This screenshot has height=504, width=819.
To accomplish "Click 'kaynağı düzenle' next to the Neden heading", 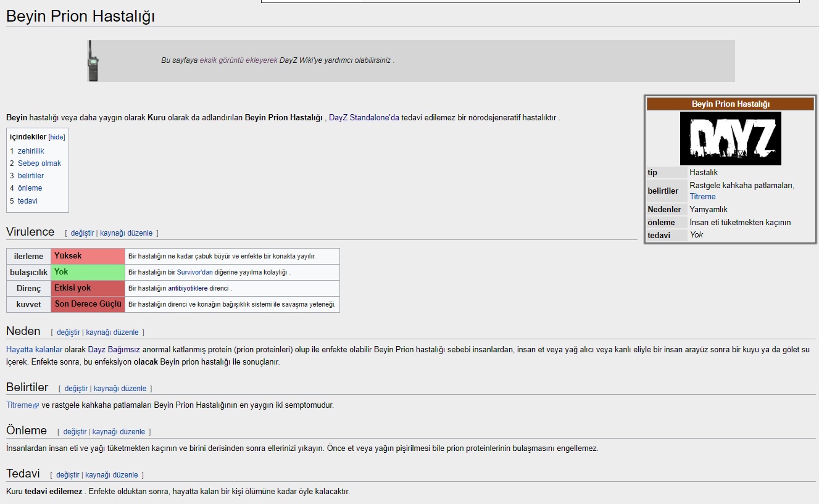I will (x=112, y=333).
